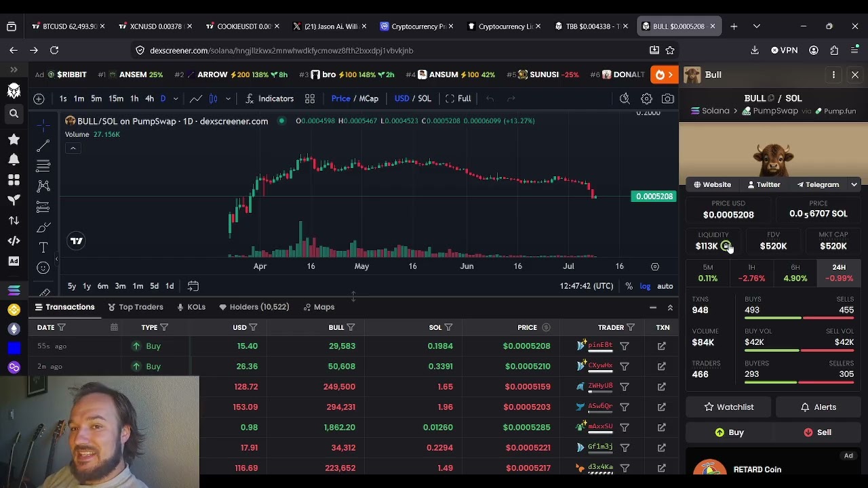Screen dimensions: 868x488
Task: Take a chart snapshot with camera icon
Action: tap(668, 98)
